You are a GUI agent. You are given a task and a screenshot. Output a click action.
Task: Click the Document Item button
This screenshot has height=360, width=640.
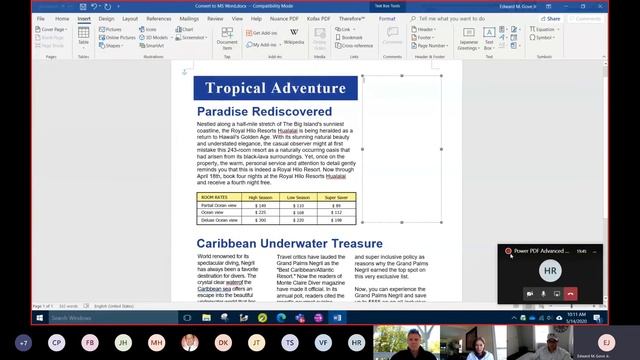tap(227, 38)
